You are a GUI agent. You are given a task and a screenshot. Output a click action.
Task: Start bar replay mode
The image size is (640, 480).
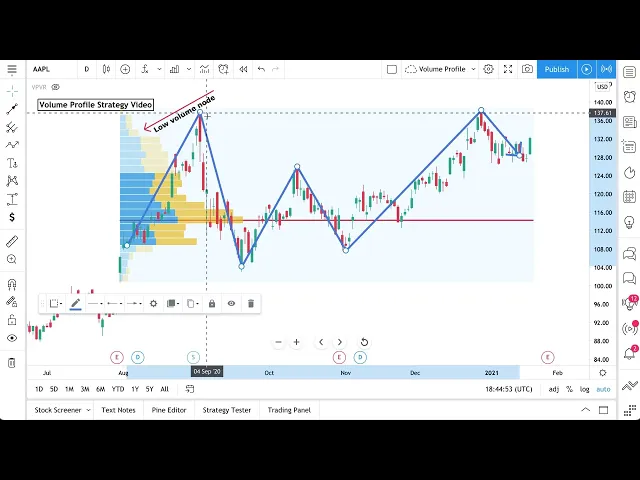coord(243,69)
